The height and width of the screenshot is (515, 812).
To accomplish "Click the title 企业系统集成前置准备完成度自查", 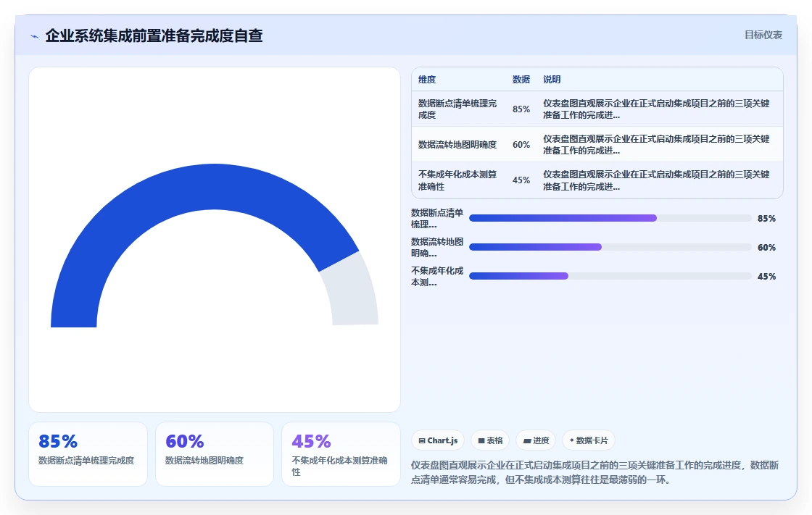I will coord(154,35).
